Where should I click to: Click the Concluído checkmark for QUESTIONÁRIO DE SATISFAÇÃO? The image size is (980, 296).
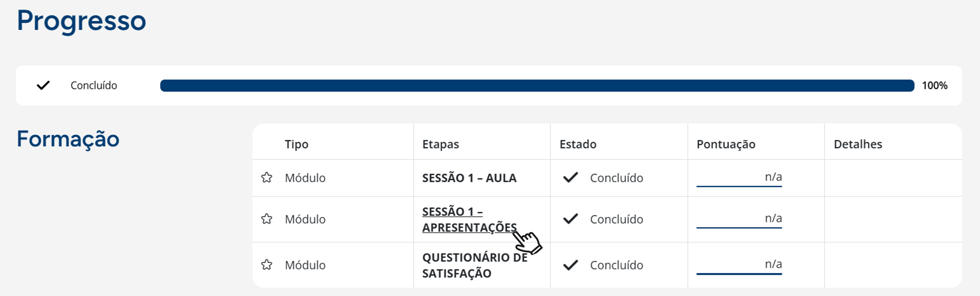[570, 265]
